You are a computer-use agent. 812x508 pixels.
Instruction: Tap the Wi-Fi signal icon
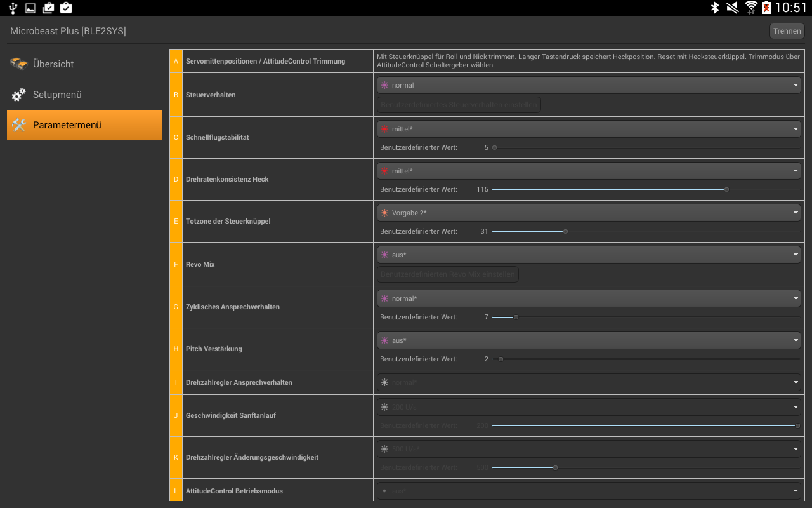[x=751, y=8]
